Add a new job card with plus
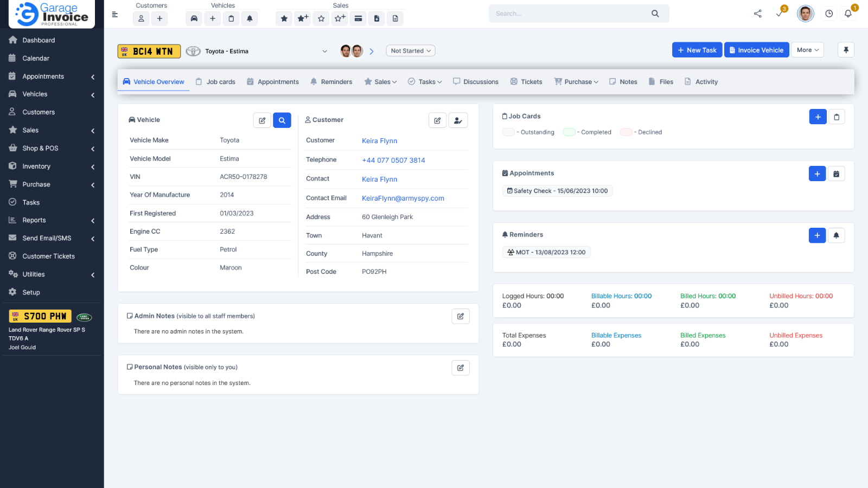868x488 pixels. pos(818,117)
